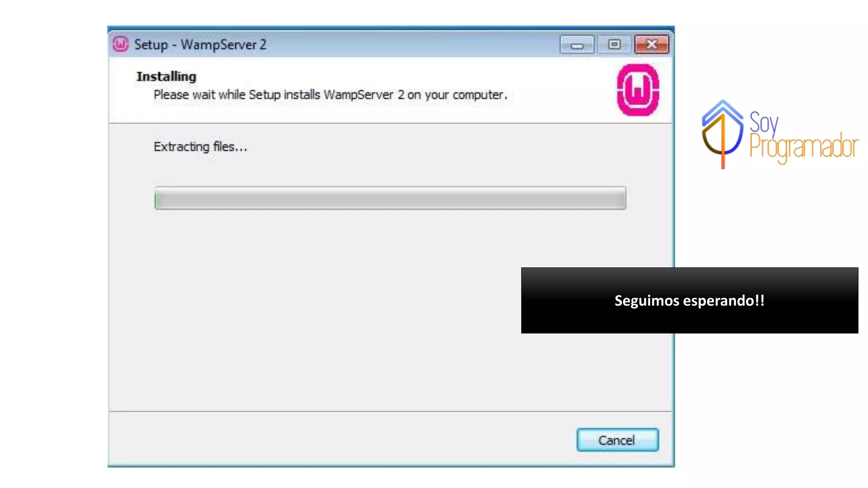Image resolution: width=868 pixels, height=488 pixels.
Task: Click the "Extracting files..." status label
Action: pyautogui.click(x=200, y=147)
